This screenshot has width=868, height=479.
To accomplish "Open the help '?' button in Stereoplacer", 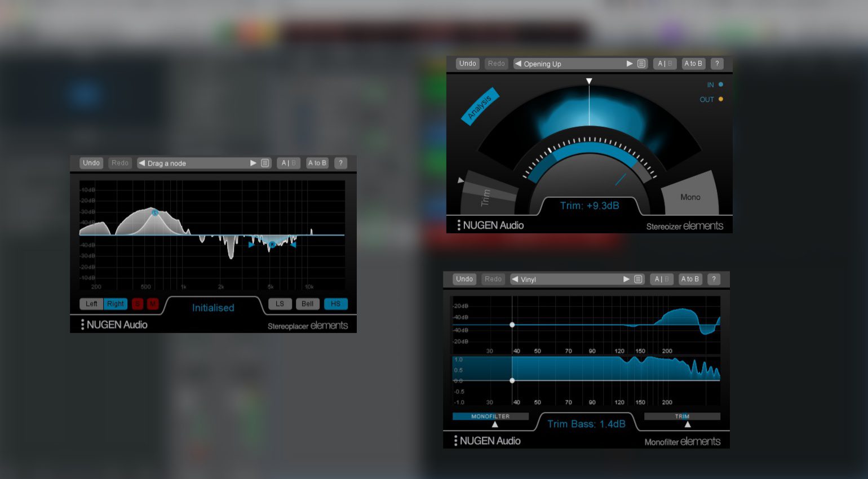I will coord(340,163).
